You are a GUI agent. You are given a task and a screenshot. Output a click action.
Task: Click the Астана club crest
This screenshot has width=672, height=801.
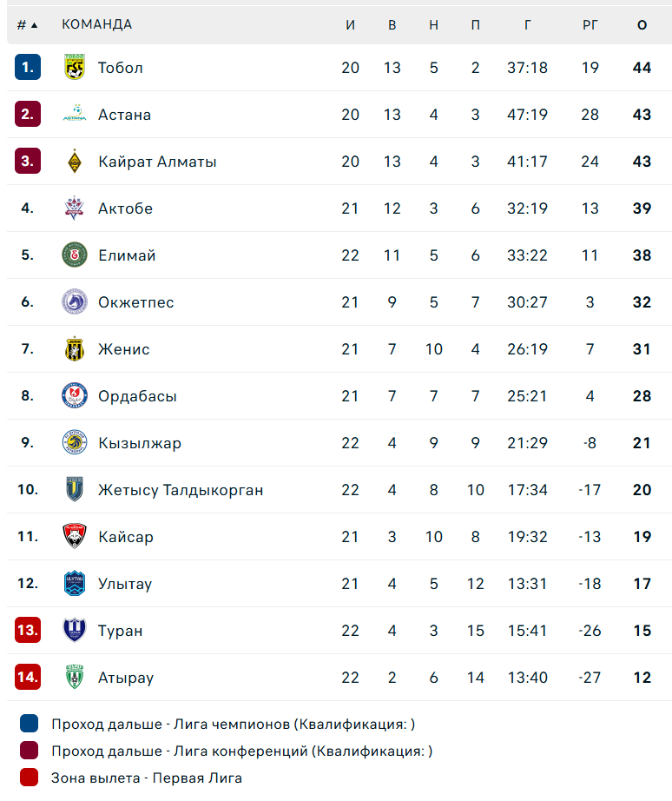75,114
